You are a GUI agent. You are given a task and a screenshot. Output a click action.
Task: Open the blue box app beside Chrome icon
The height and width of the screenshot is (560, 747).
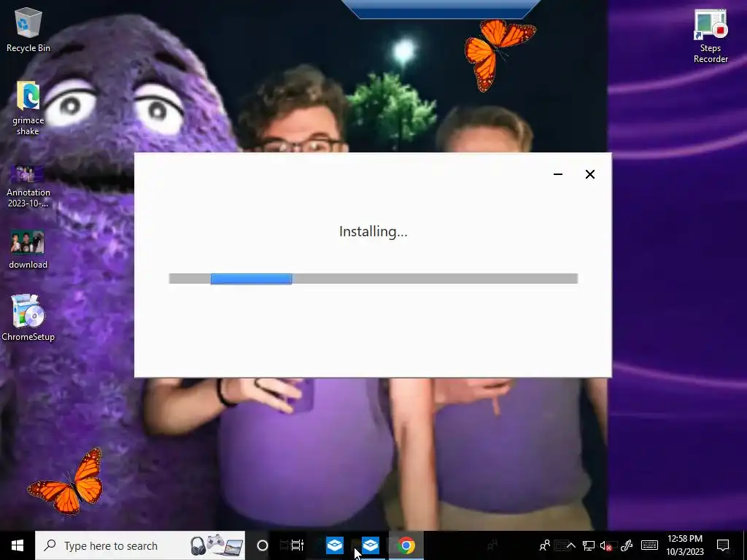click(x=370, y=545)
